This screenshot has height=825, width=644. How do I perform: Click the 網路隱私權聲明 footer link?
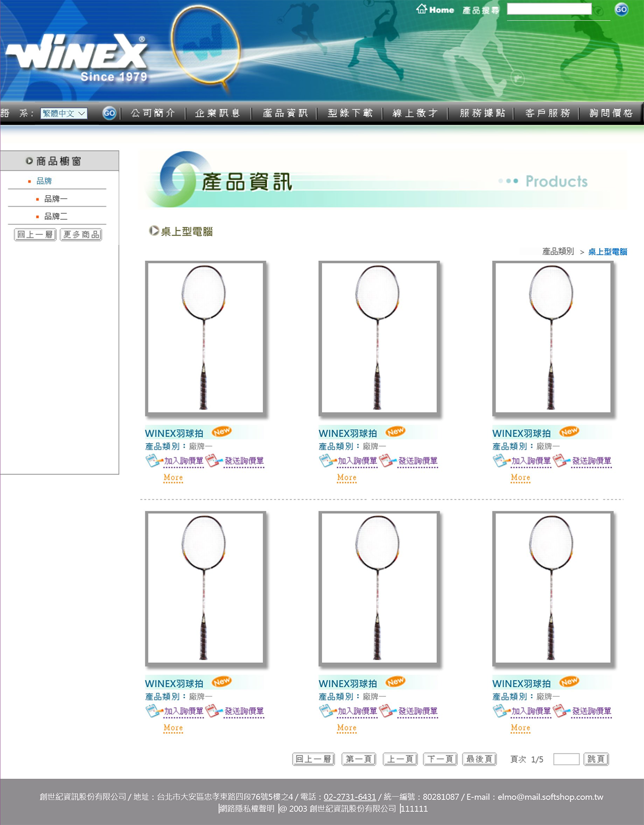click(x=247, y=809)
